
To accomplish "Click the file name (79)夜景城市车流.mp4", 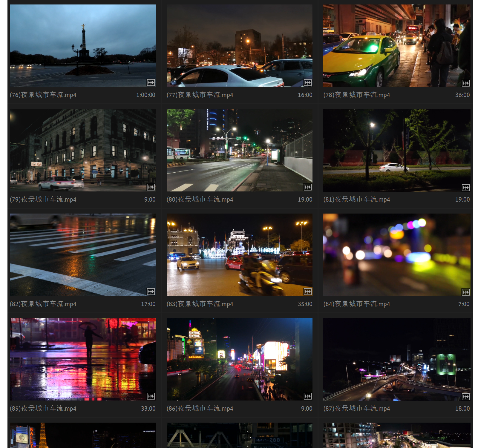I will pyautogui.click(x=43, y=200).
